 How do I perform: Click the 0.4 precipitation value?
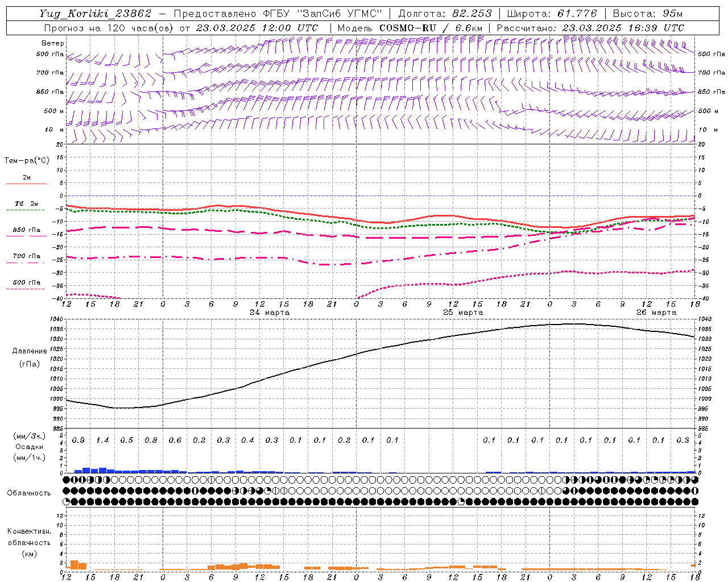(x=247, y=440)
